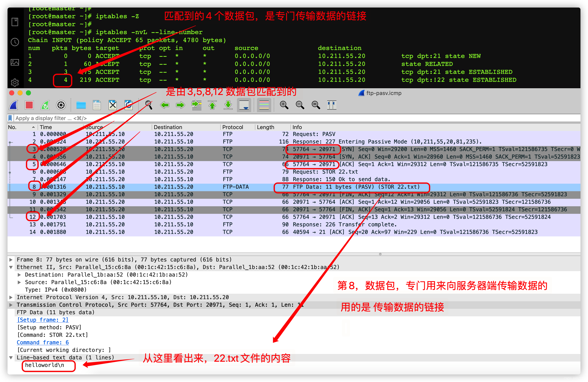Sort packets by the Time column

tap(61, 127)
